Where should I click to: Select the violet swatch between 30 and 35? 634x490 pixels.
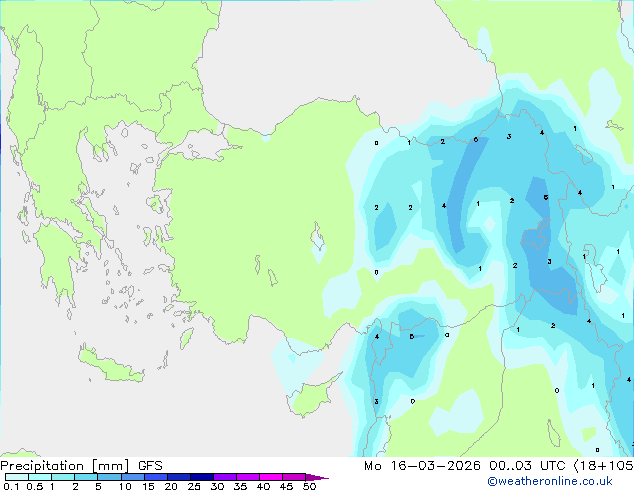[224, 477]
